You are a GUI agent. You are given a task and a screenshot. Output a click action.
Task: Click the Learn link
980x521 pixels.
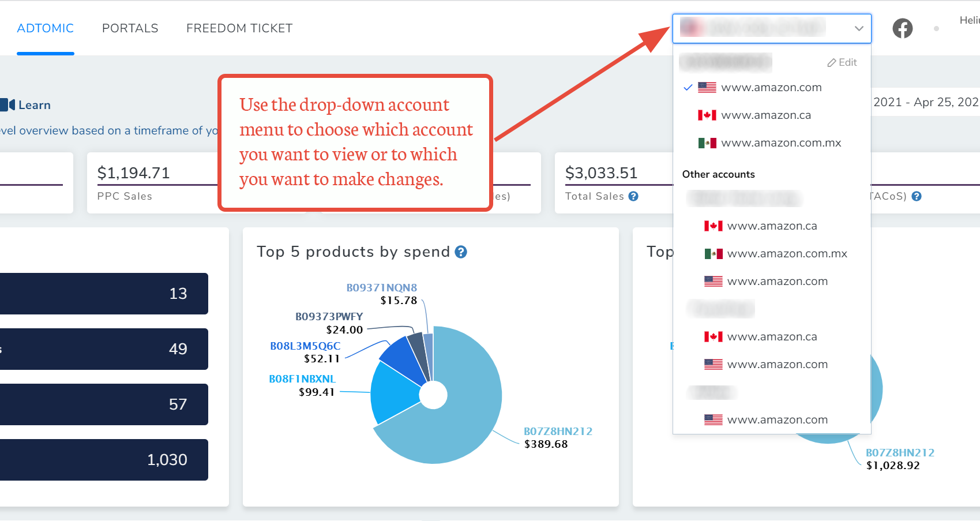pyautogui.click(x=35, y=105)
